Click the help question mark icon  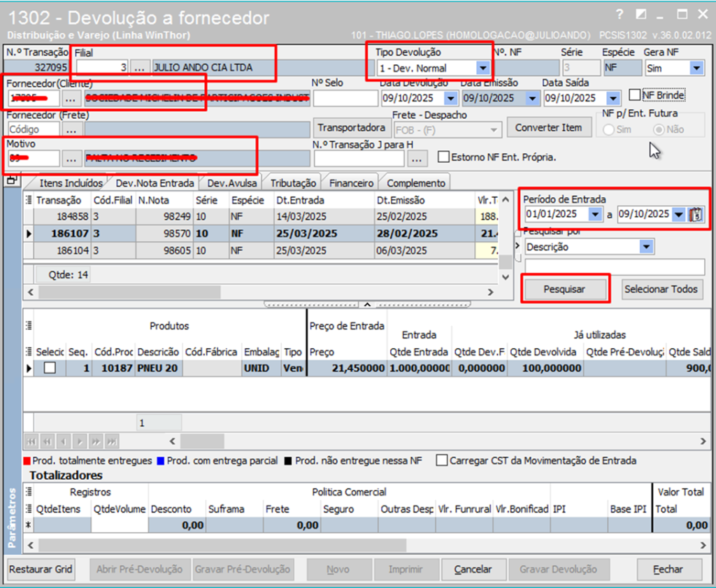[620, 15]
